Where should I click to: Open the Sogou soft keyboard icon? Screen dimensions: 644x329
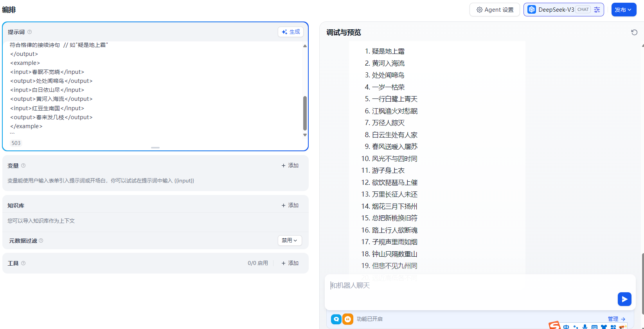pos(594,327)
